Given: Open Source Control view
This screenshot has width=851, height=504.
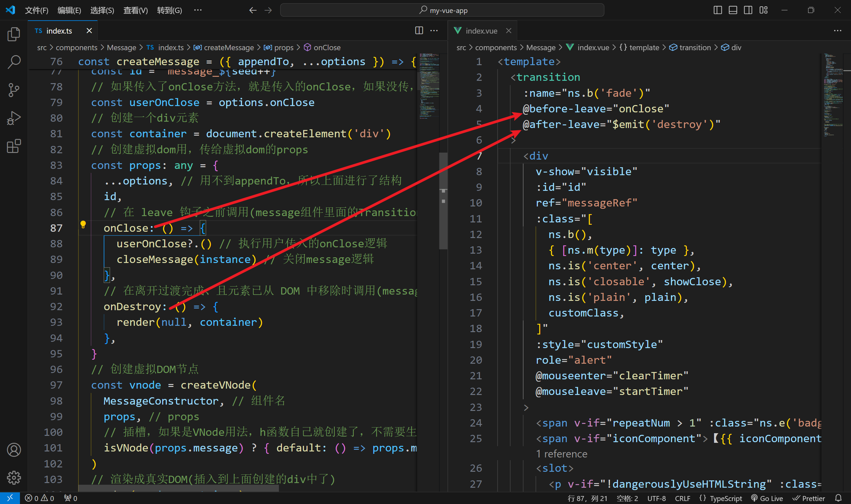Looking at the screenshot, I should [x=14, y=90].
